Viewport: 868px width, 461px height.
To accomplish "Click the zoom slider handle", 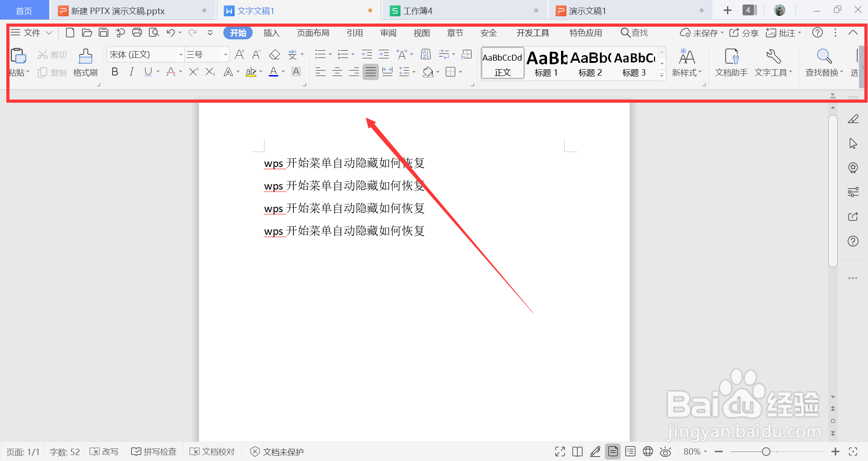I will 766,451.
